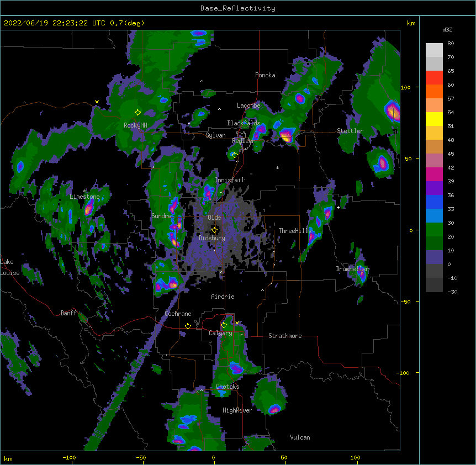Select the light gray 80-70 dBZ legend swatch
This screenshot has height=465, width=476.
pyautogui.click(x=434, y=50)
